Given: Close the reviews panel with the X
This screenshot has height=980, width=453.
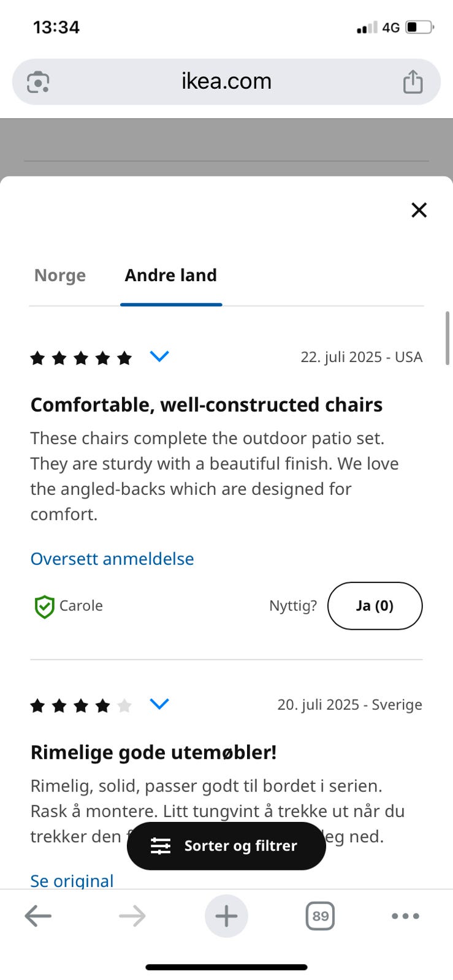Looking at the screenshot, I should 419,209.
